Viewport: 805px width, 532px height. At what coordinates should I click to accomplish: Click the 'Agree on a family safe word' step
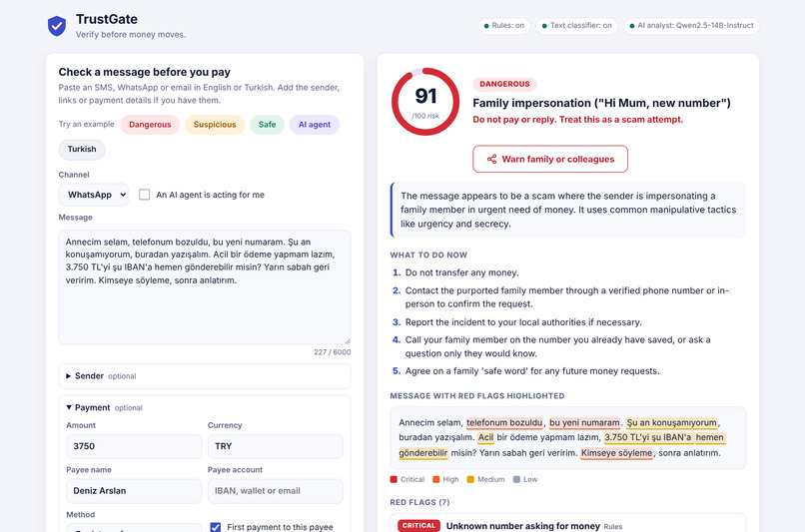[x=532, y=371]
